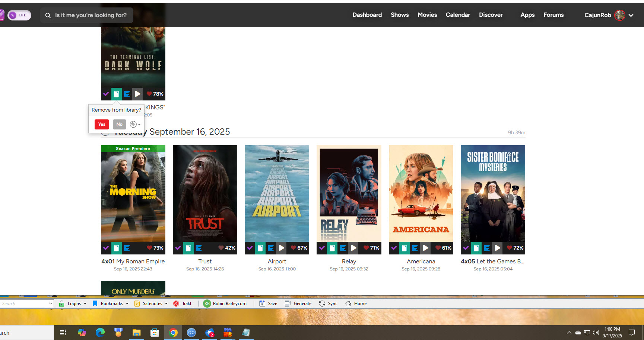Click the Save button in password toolbar

(268, 304)
